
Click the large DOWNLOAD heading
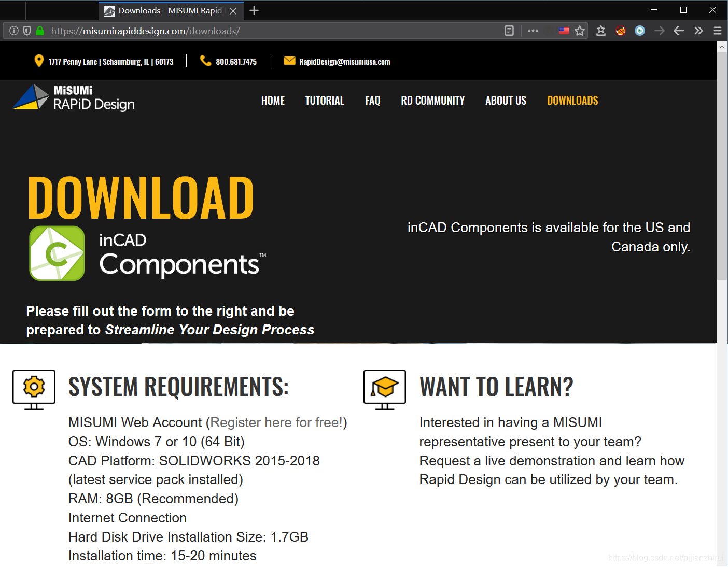click(141, 197)
